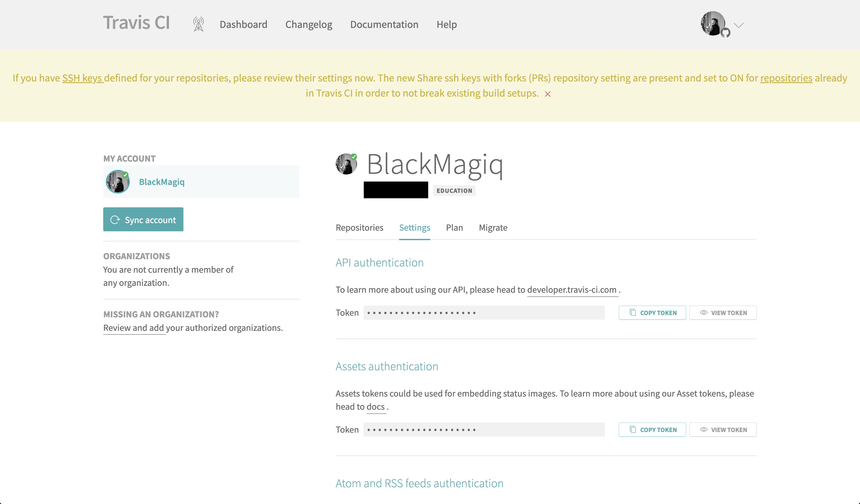Select the Settings tab

click(x=415, y=227)
